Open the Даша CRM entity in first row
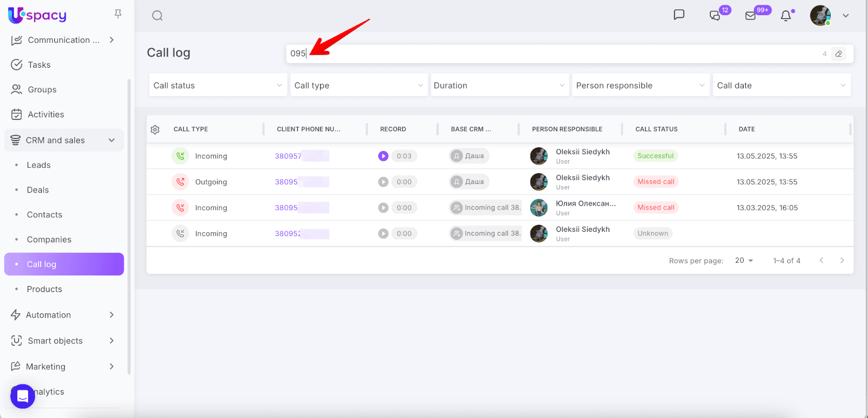This screenshot has height=418, width=868. (x=469, y=156)
